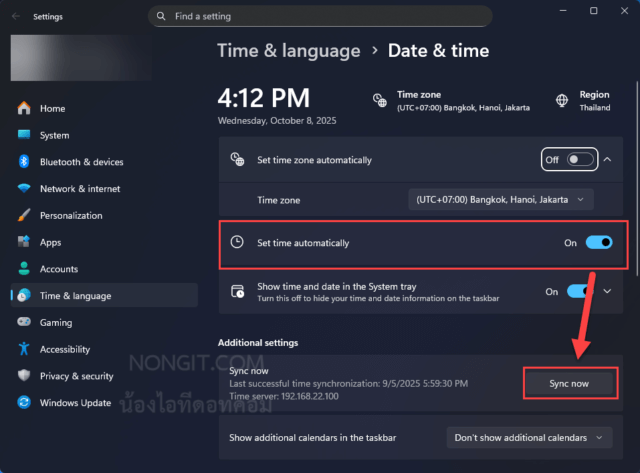Open Windows Update page
The width and height of the screenshot is (640, 473).
point(104,402)
